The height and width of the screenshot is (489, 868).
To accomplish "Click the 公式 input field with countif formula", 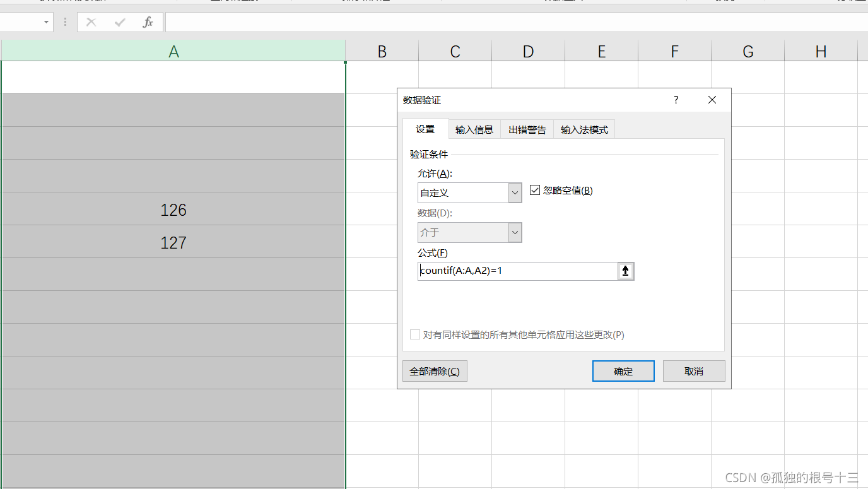I will pyautogui.click(x=518, y=271).
